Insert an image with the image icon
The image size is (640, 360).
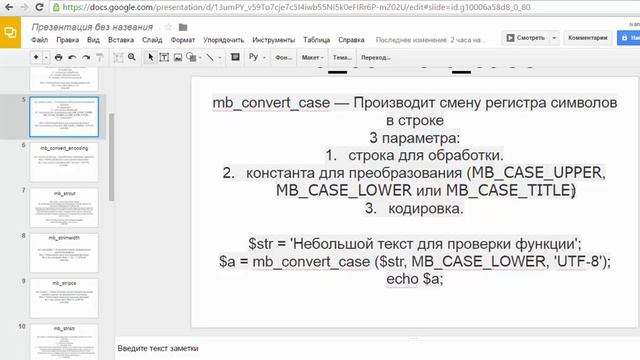click(x=178, y=58)
